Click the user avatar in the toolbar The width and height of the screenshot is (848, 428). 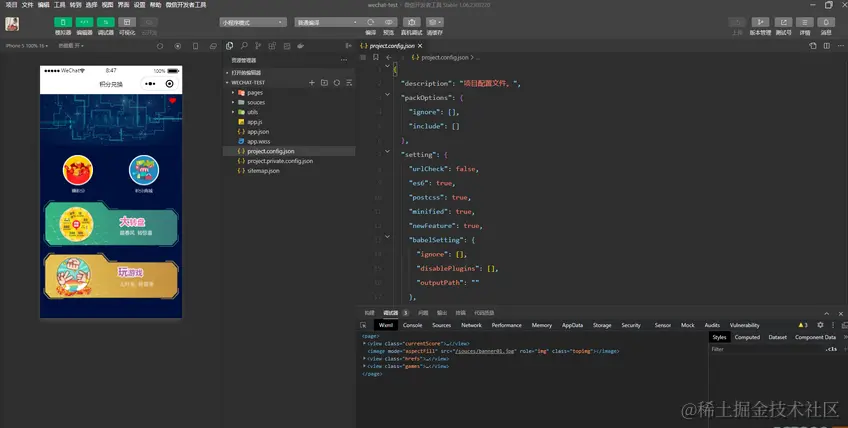pyautogui.click(x=12, y=24)
